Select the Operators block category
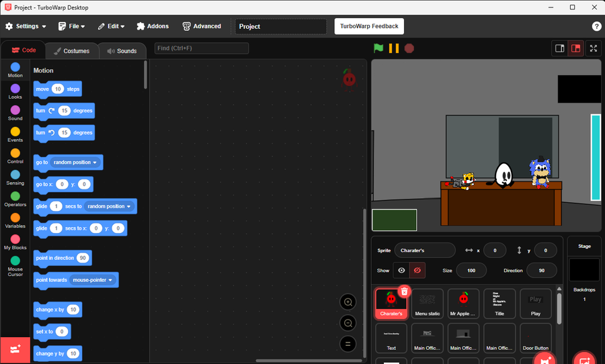Screen dimensions: 605x364 click(x=15, y=199)
